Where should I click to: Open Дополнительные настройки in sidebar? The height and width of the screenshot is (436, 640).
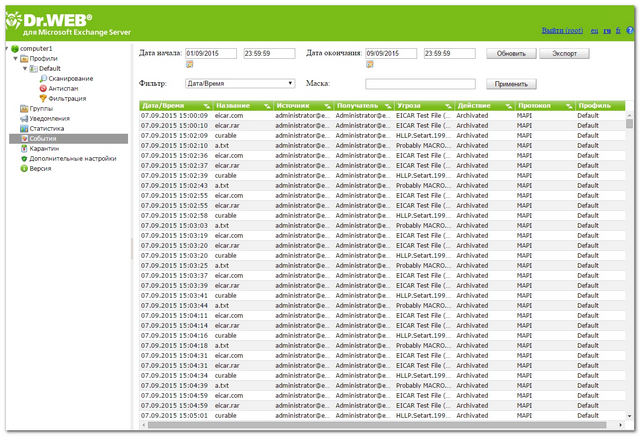(73, 158)
